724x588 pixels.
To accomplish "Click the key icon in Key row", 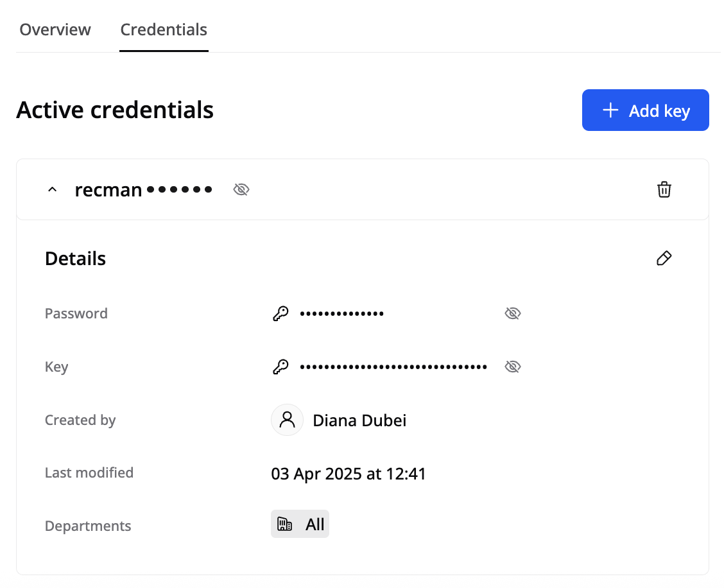I will [280, 367].
